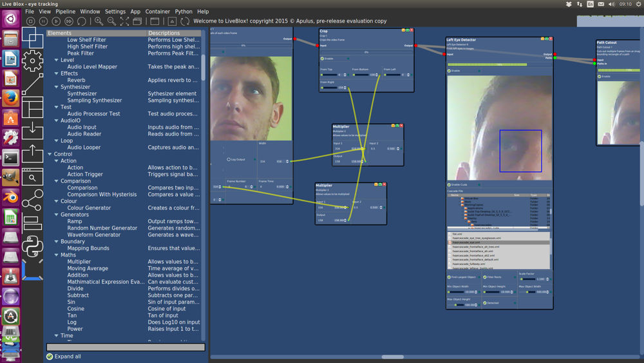This screenshot has height=363, width=644.
Task: Open the Pipeline menu
Action: (65, 12)
